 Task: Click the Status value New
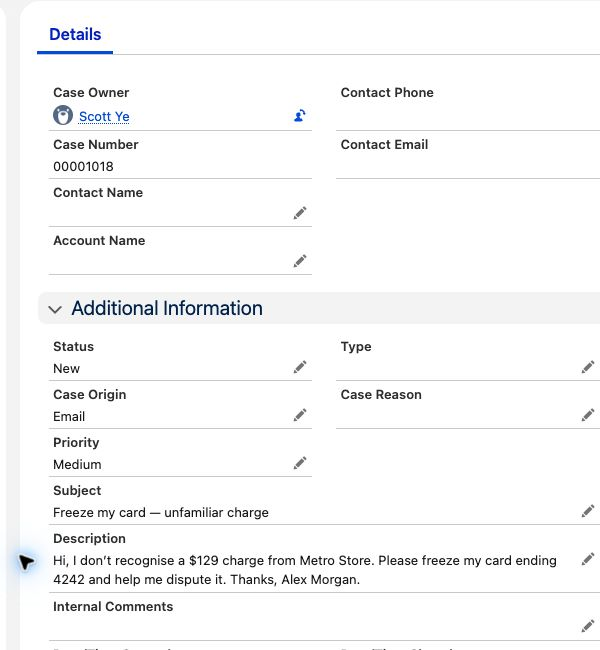point(66,369)
